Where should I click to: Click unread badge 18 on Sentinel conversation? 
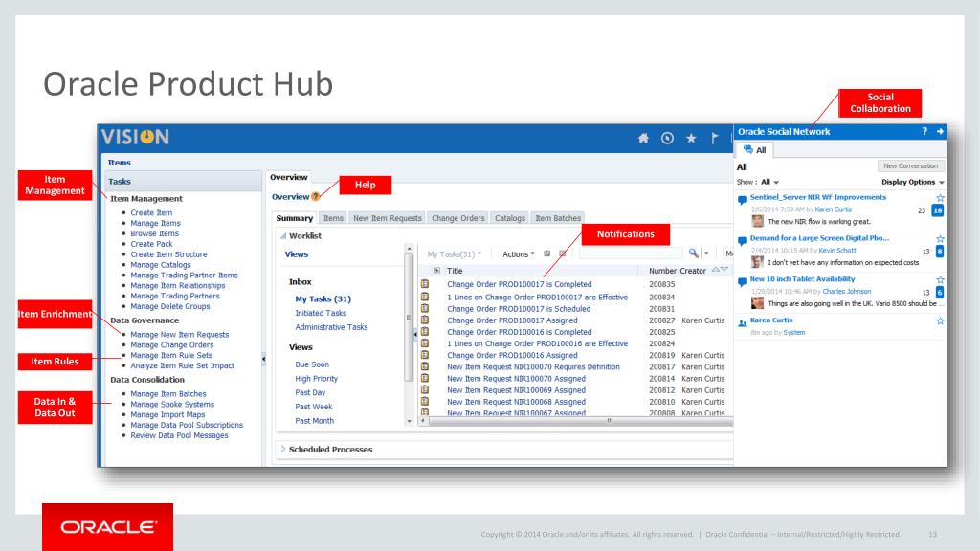click(x=938, y=210)
